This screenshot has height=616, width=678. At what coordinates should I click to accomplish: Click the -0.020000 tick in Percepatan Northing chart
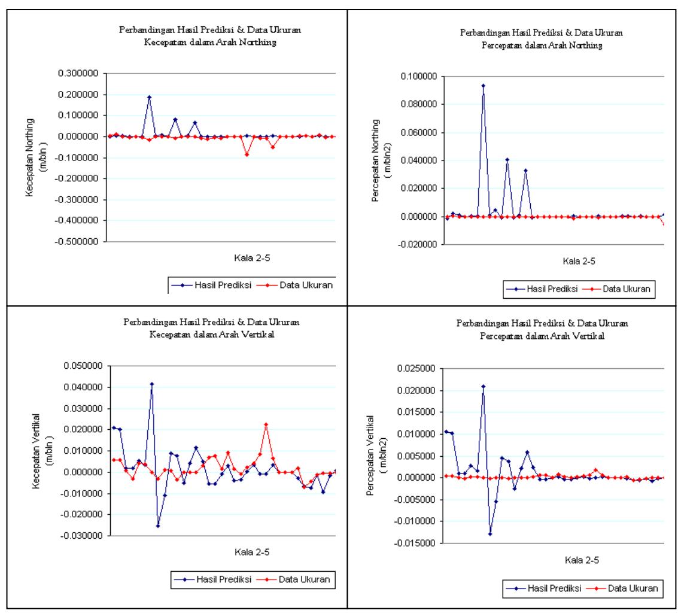pos(417,244)
